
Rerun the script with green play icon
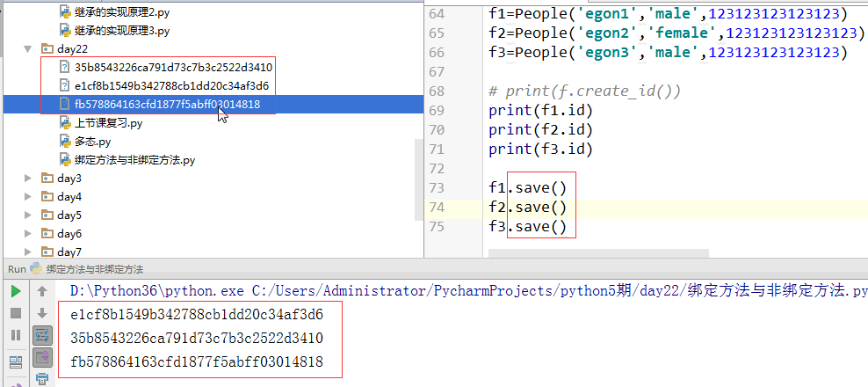click(16, 291)
